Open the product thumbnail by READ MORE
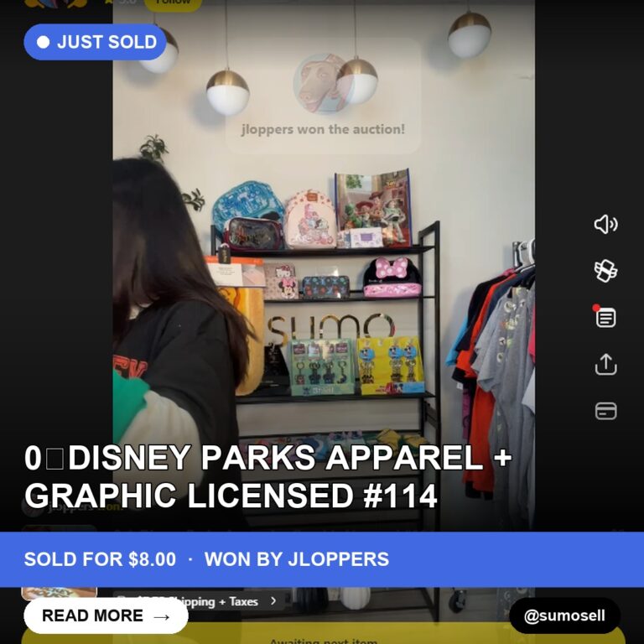 [x=60, y=594]
